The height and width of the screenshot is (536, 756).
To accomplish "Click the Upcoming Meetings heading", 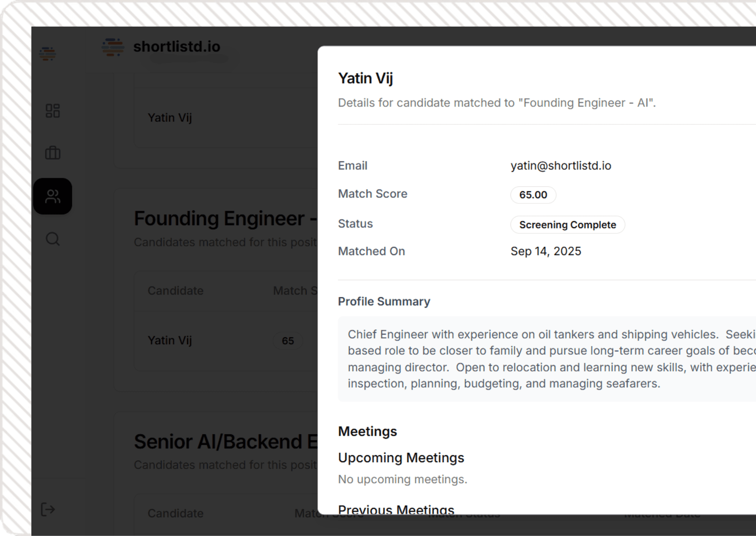I will (401, 458).
